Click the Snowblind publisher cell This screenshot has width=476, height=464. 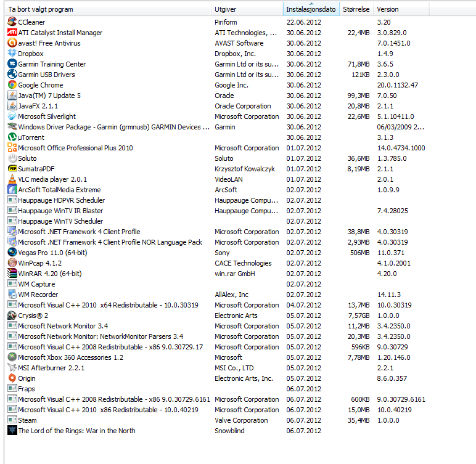coord(229,431)
